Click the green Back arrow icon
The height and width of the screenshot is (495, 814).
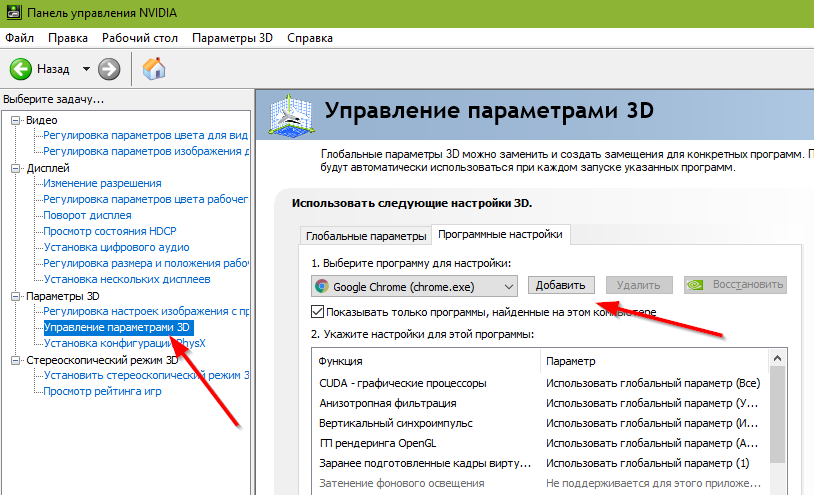click(x=21, y=69)
